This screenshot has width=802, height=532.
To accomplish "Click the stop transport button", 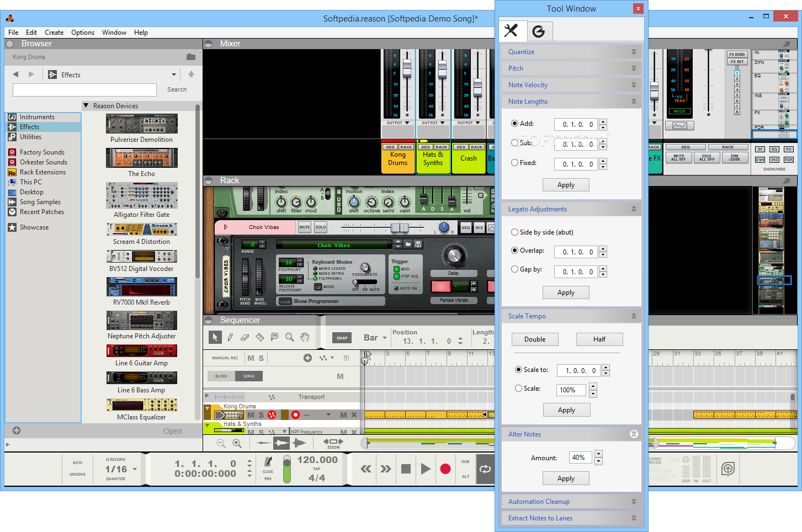I will pos(406,469).
